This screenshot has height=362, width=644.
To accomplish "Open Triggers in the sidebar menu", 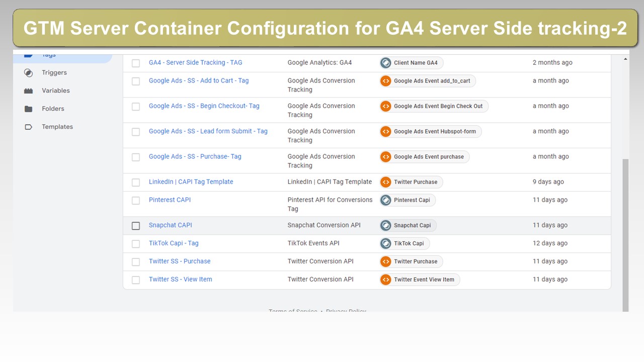I will pyautogui.click(x=54, y=72).
